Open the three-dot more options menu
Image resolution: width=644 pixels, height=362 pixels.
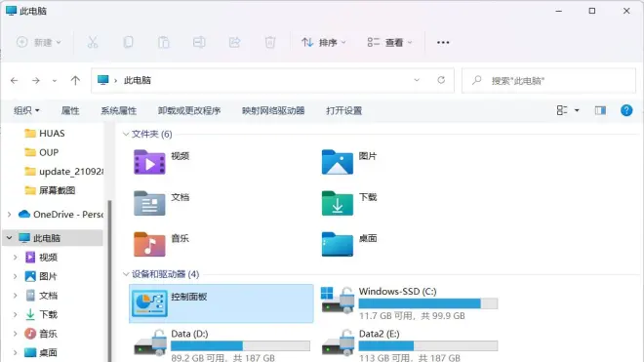443,42
